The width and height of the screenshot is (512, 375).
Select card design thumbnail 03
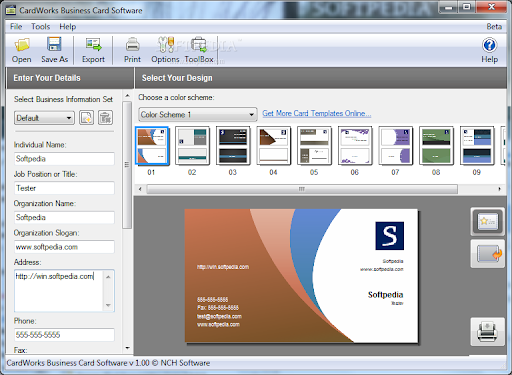coord(233,146)
